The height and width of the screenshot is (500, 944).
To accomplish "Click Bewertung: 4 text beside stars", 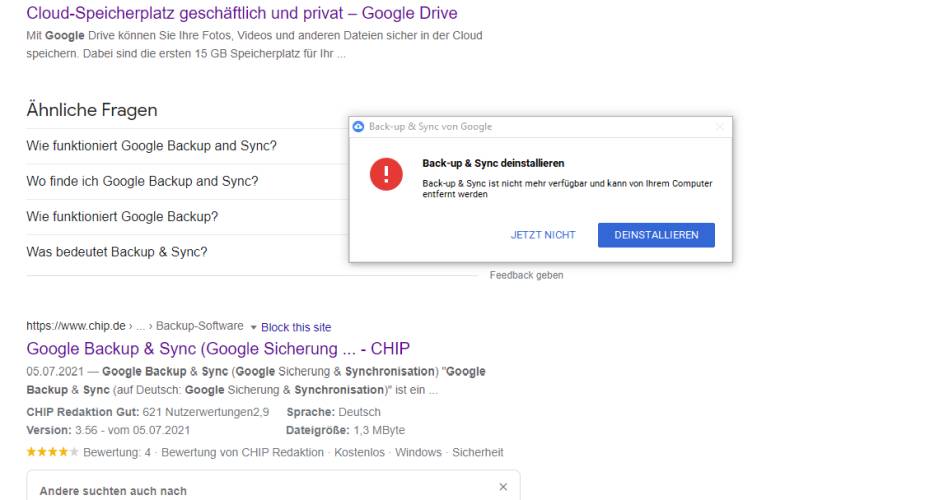I will tap(117, 452).
